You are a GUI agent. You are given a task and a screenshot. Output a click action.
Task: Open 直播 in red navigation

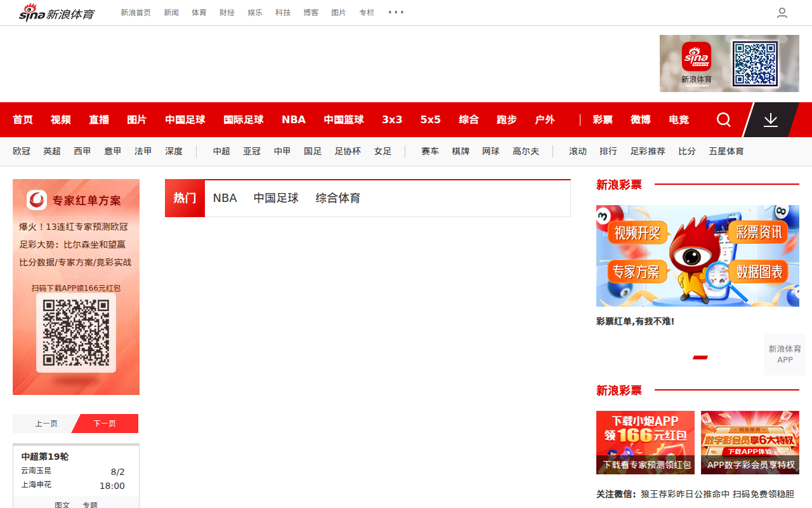pos(99,119)
